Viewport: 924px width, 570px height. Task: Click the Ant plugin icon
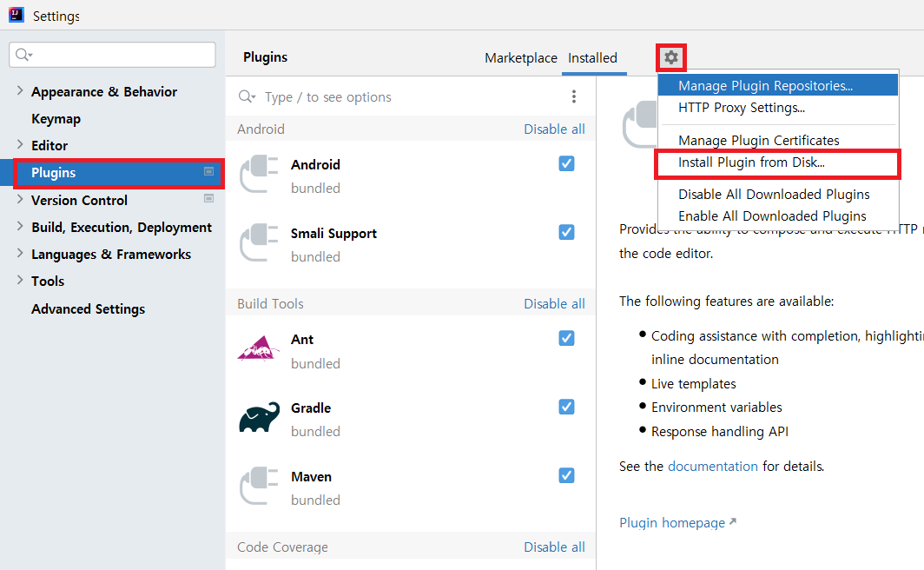point(258,348)
